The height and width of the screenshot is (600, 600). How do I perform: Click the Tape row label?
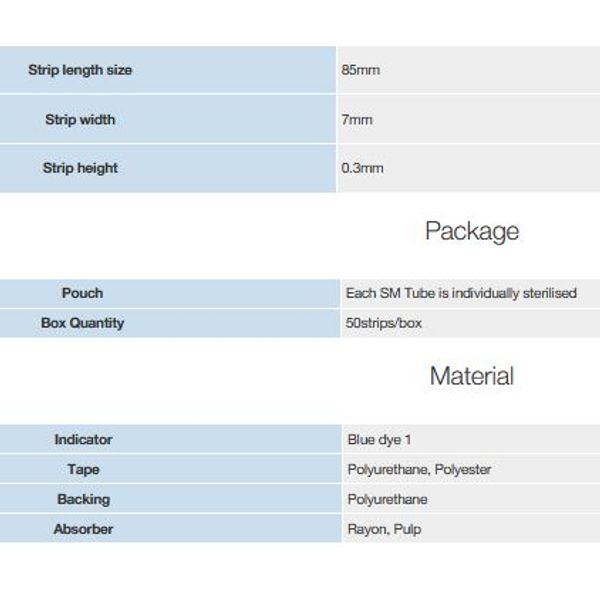coord(83,470)
